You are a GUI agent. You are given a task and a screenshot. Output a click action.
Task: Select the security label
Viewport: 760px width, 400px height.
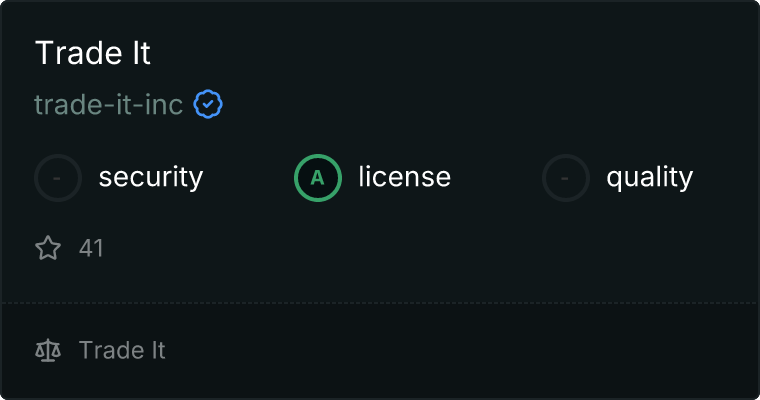click(x=150, y=178)
